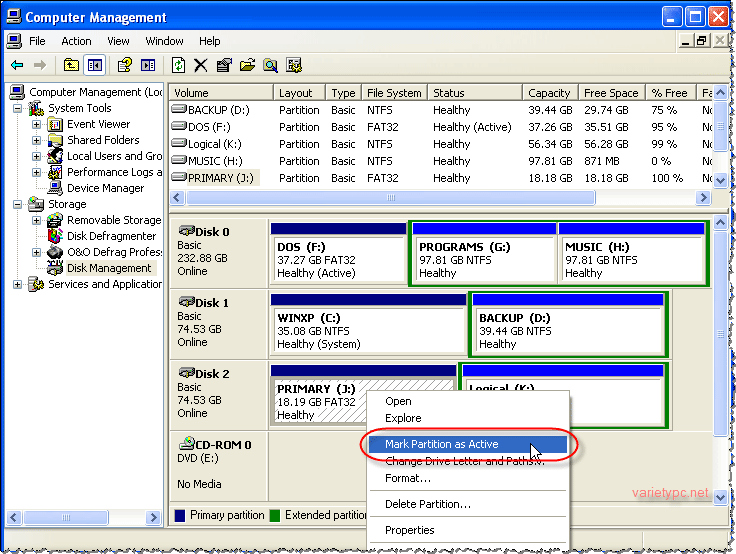Expand the Services and Applications node
This screenshot has height=554, width=736.
[x=17, y=284]
